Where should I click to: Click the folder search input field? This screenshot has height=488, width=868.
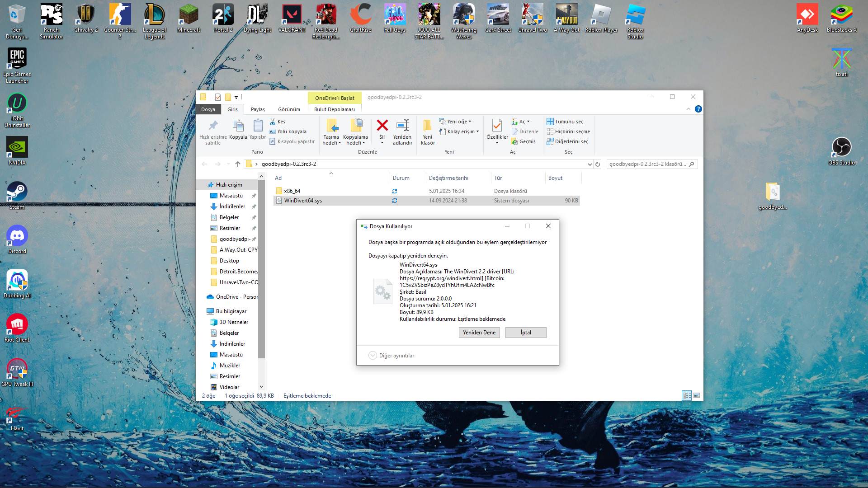(647, 164)
